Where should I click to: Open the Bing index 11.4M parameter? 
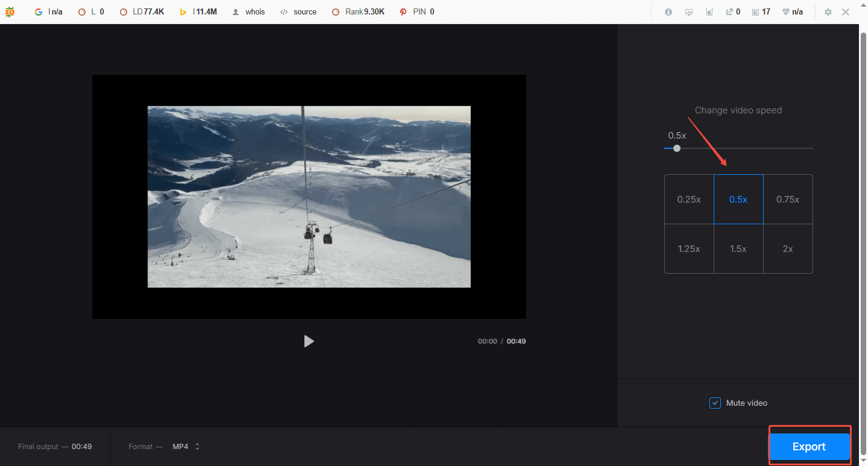[198, 11]
